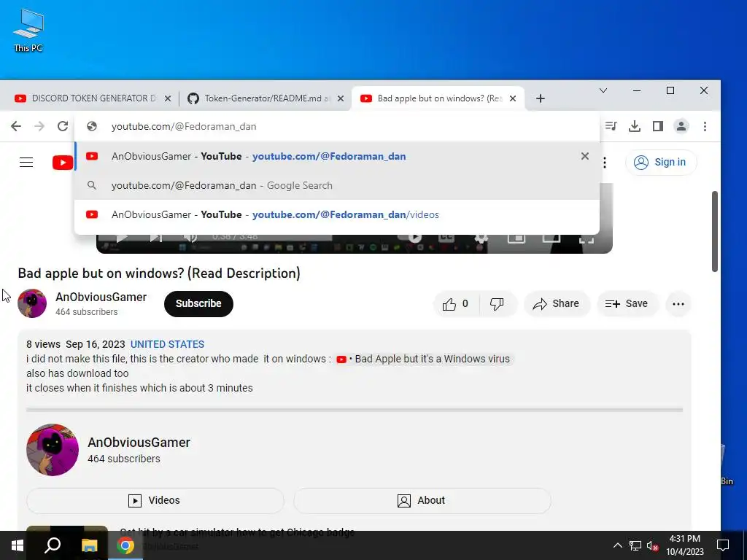Open This PC desktop icon
This screenshot has width=747, height=560.
[28, 31]
